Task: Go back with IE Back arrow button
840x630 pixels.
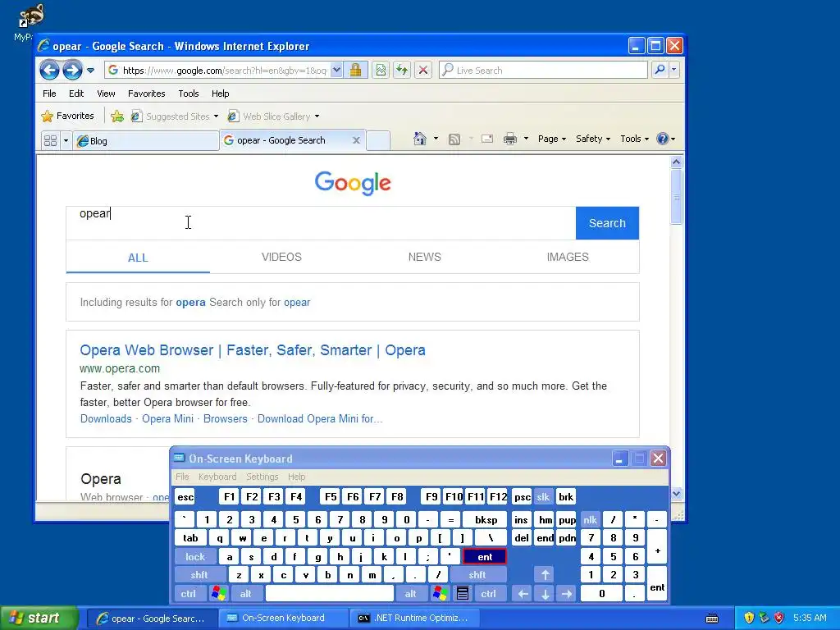Action: click(49, 71)
